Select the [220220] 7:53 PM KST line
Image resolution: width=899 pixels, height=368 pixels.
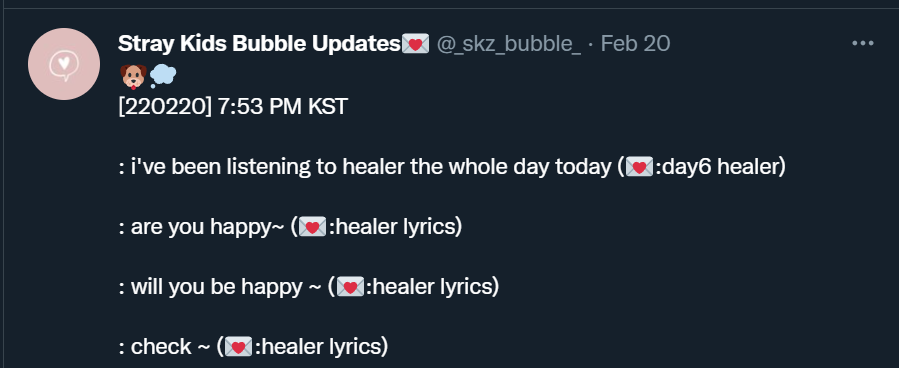point(233,107)
